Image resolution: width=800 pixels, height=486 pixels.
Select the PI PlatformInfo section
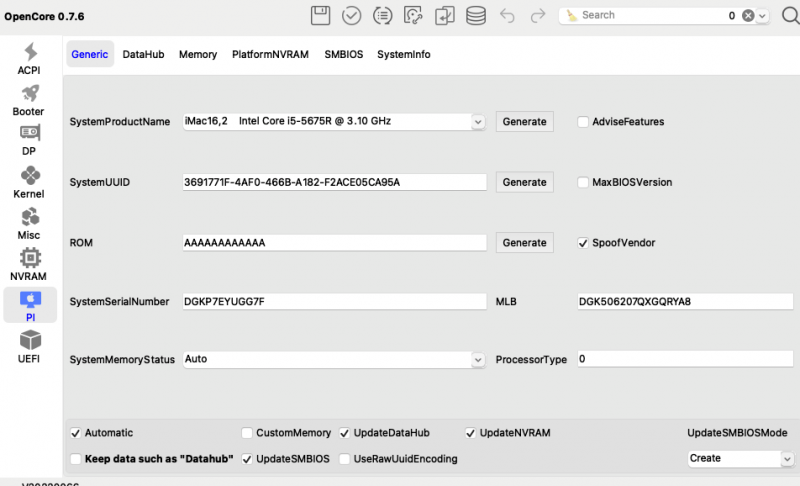pyautogui.click(x=30, y=305)
